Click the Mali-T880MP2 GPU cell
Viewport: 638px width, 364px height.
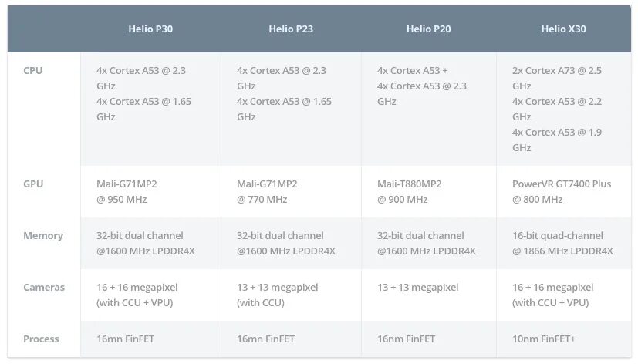[411, 191]
